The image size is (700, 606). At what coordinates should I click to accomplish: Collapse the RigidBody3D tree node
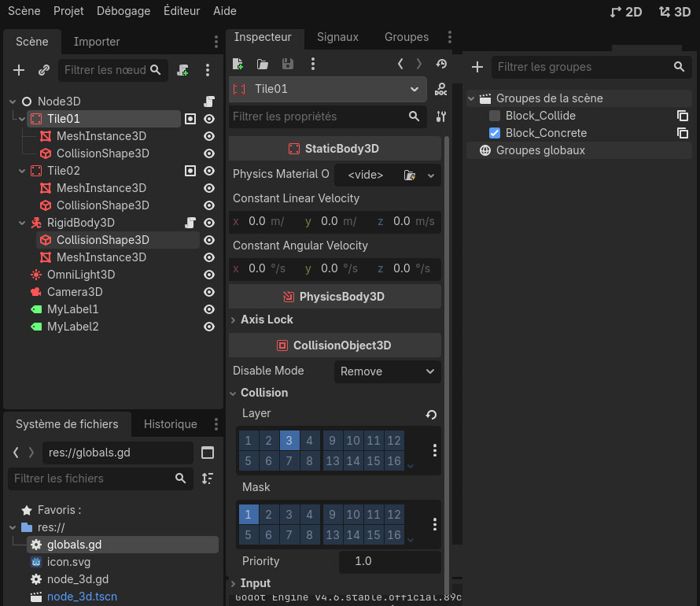point(21,223)
